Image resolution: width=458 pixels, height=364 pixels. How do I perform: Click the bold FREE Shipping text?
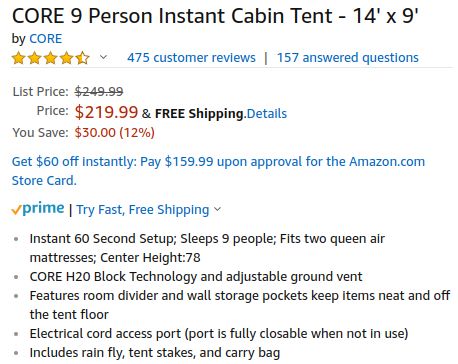199,114
